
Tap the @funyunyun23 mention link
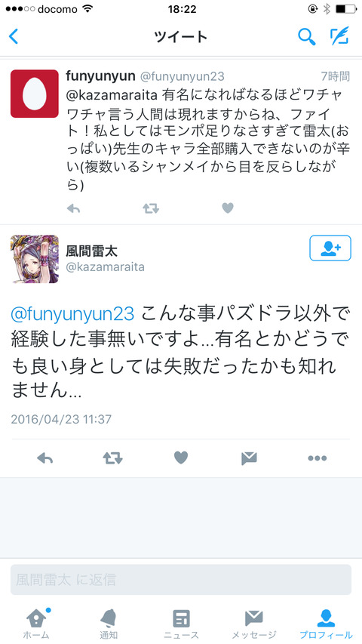pyautogui.click(x=72, y=315)
